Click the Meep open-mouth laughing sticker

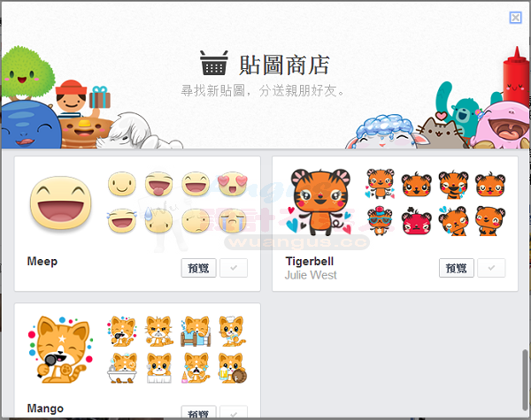coord(196,184)
